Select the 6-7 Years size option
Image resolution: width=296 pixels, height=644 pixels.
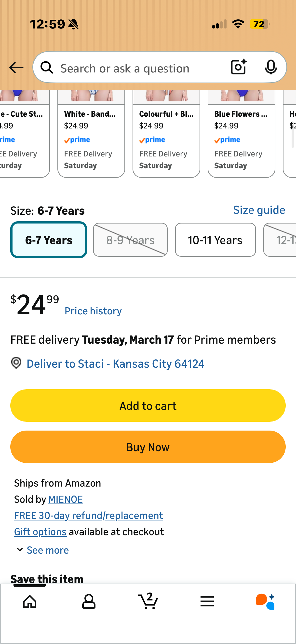click(49, 240)
